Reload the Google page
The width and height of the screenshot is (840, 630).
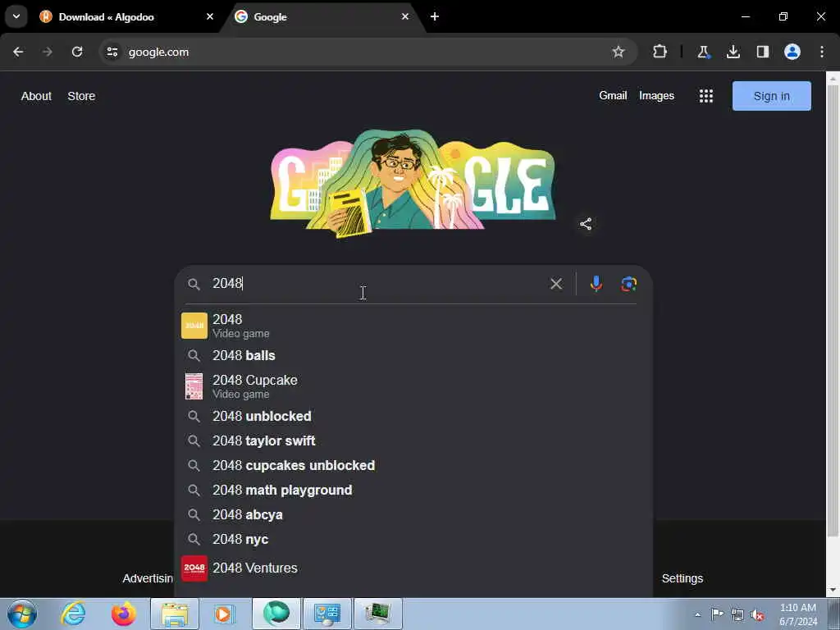77,52
